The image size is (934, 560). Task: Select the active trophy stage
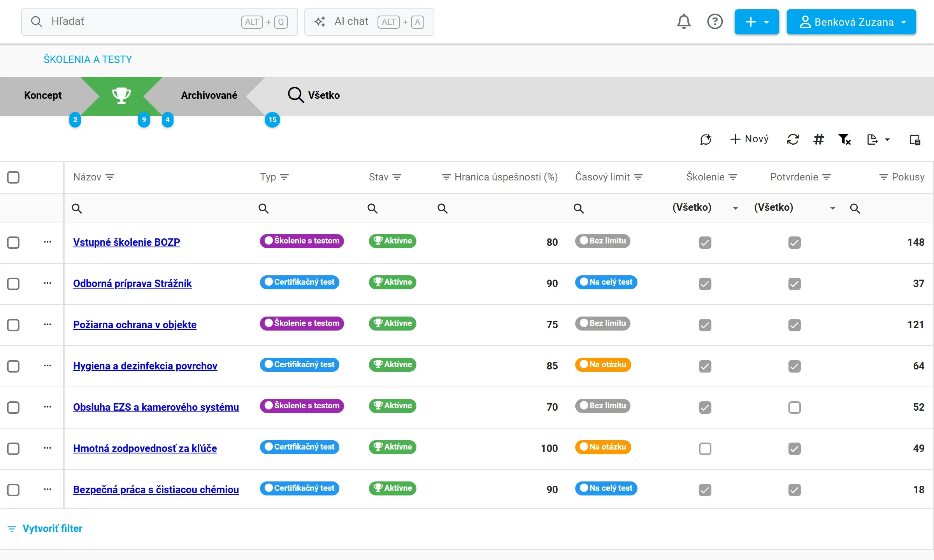(x=121, y=96)
